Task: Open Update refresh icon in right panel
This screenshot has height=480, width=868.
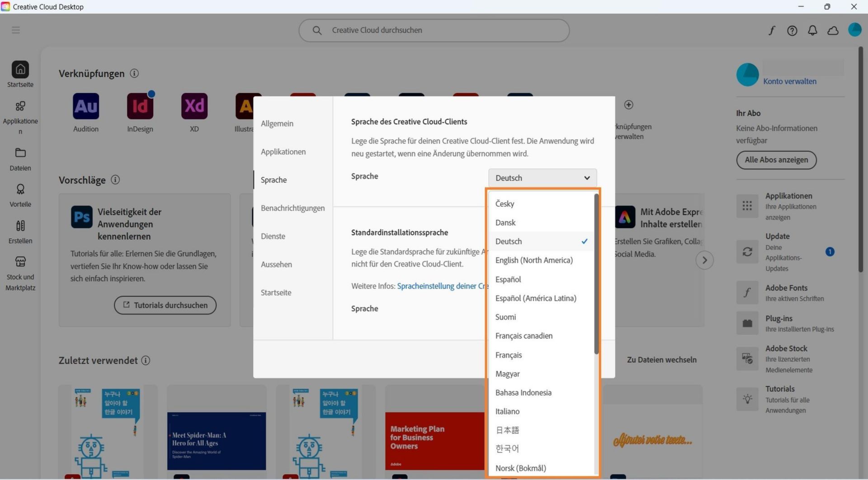Action: [x=747, y=252]
